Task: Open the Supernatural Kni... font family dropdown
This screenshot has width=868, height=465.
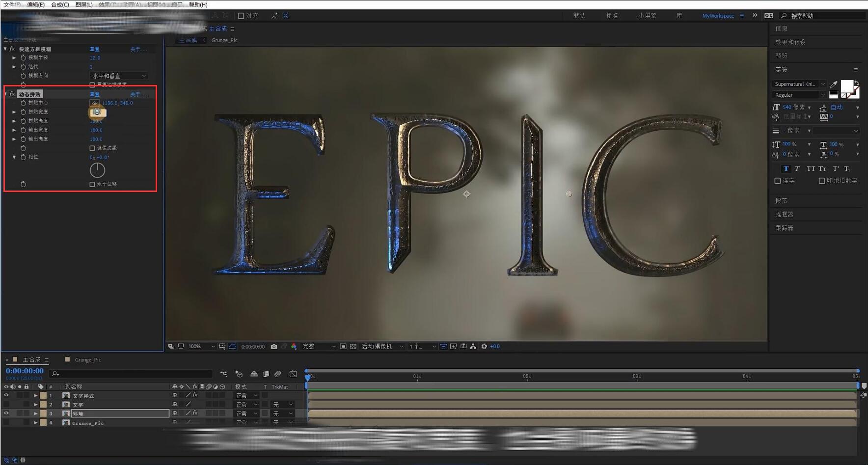Action: [x=799, y=84]
